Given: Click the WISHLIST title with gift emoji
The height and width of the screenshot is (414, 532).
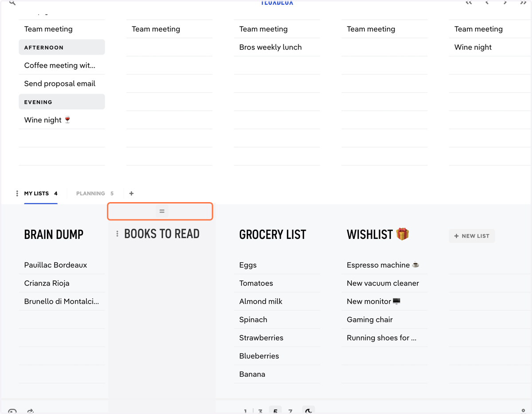Looking at the screenshot, I should 378,234.
